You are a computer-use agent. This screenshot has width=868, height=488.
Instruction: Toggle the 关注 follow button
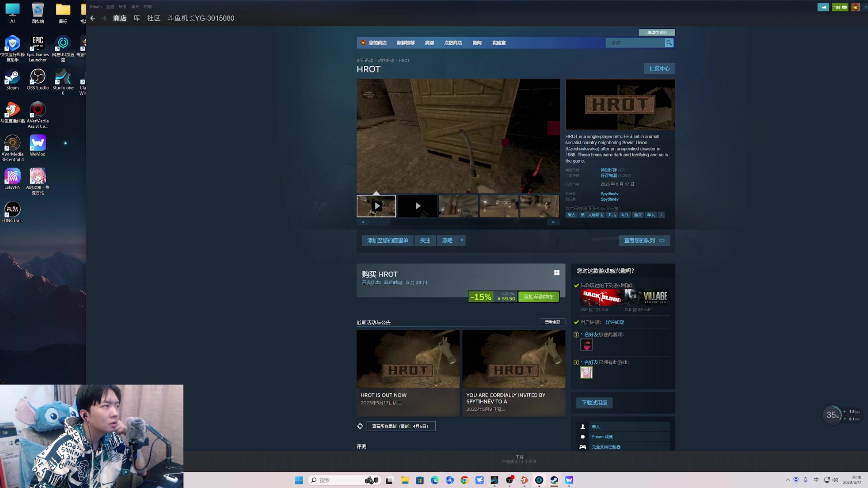(425, 240)
